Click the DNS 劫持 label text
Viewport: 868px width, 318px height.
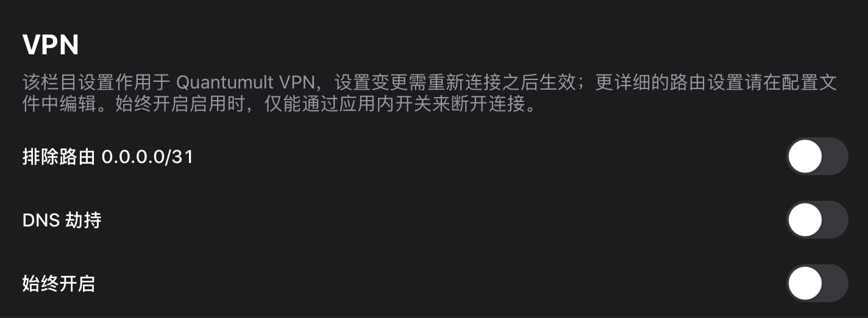pos(62,220)
